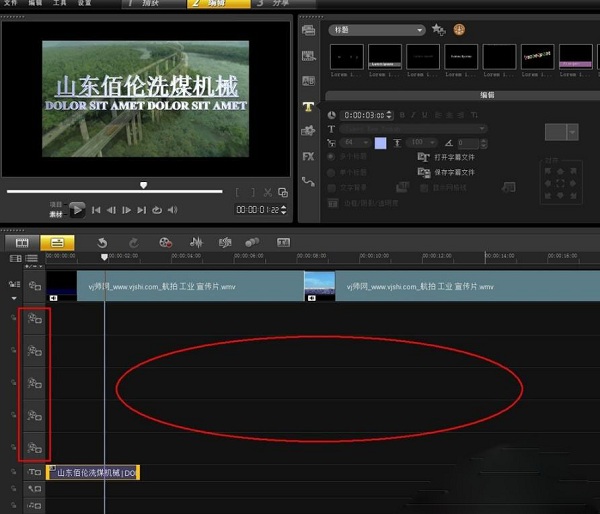Open the AB Transition library
Image resolution: width=600 pixels, height=514 pixels.
[308, 81]
